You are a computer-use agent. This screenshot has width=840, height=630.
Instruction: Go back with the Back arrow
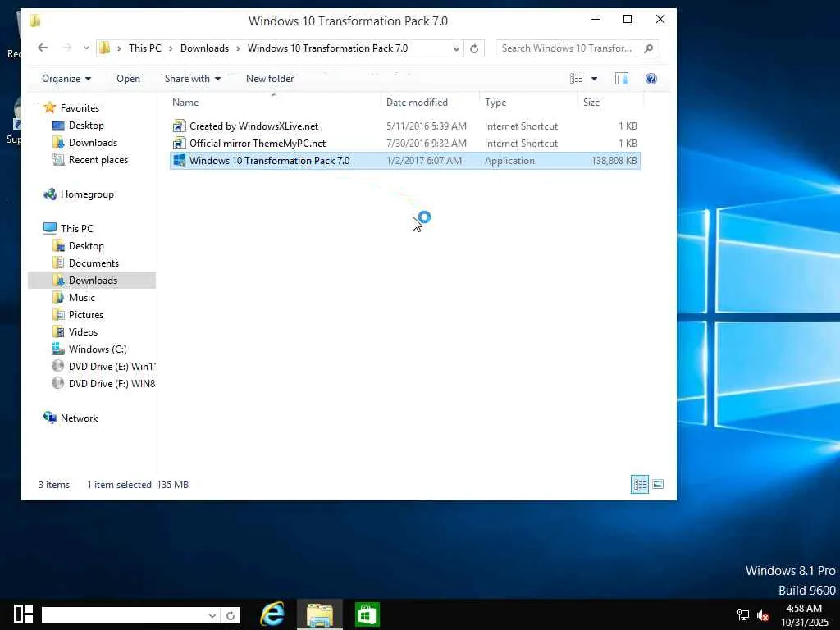pos(43,48)
